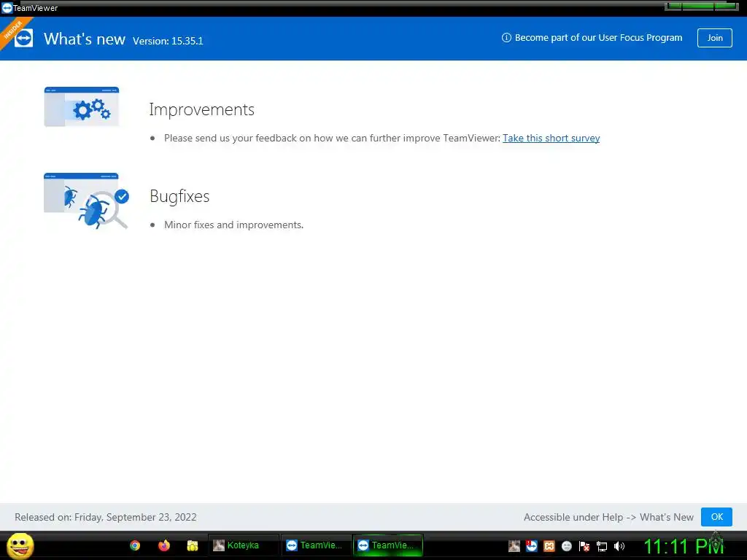Image resolution: width=747 pixels, height=560 pixels.
Task: Click the Improvements gears illustration
Action: pyautogui.click(x=82, y=106)
